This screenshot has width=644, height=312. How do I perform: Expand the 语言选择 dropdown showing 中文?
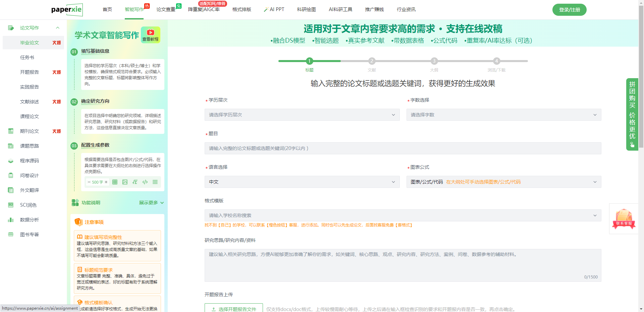coord(302,182)
